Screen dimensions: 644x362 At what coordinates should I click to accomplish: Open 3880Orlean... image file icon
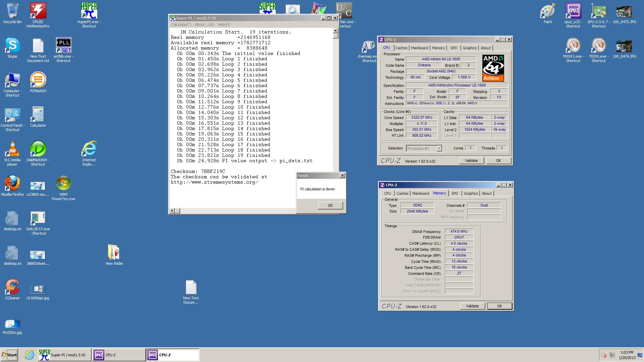38,257
